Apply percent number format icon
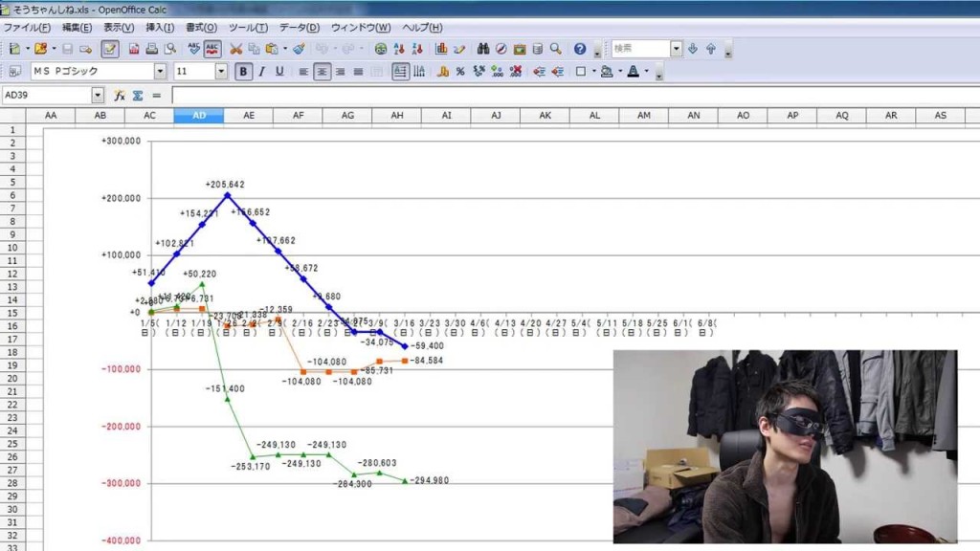This screenshot has width=980, height=551. (460, 72)
